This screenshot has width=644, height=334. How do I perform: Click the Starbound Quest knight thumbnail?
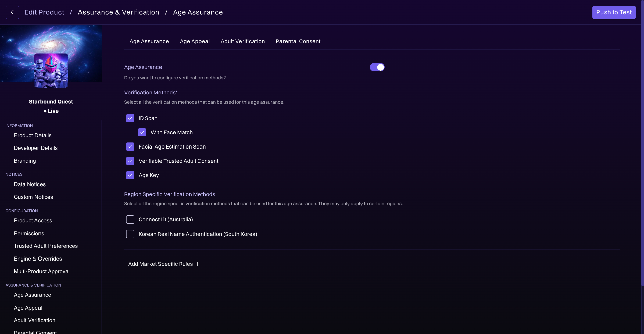[x=51, y=70]
